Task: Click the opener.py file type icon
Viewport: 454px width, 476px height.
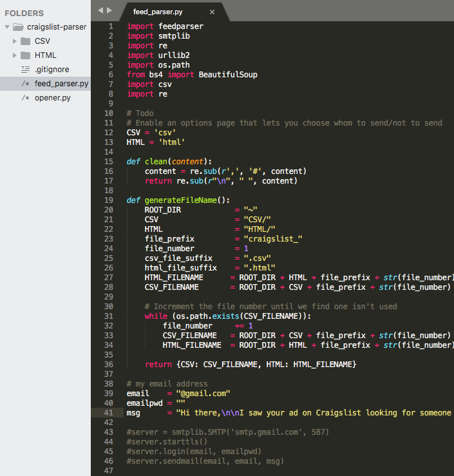Action: click(25, 98)
